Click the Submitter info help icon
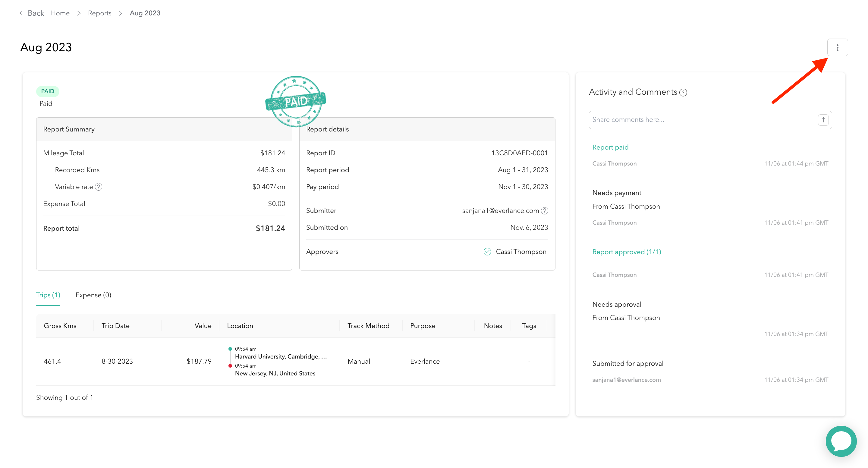 click(545, 211)
